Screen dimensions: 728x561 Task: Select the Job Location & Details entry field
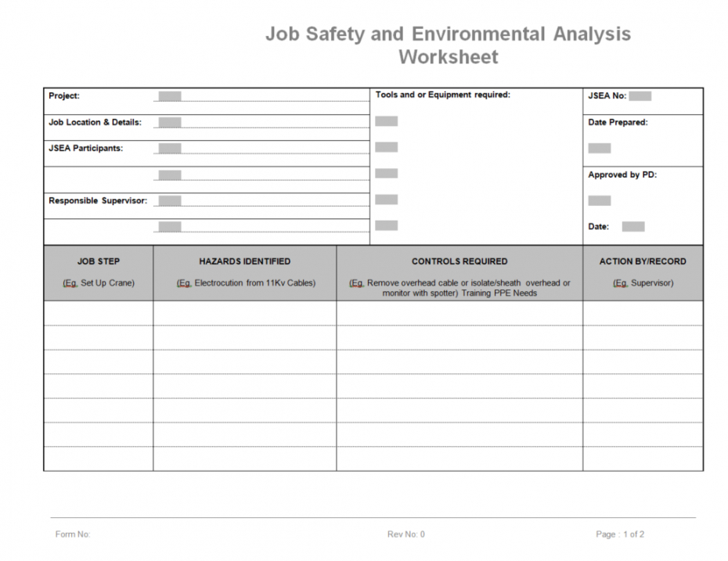[168, 122]
